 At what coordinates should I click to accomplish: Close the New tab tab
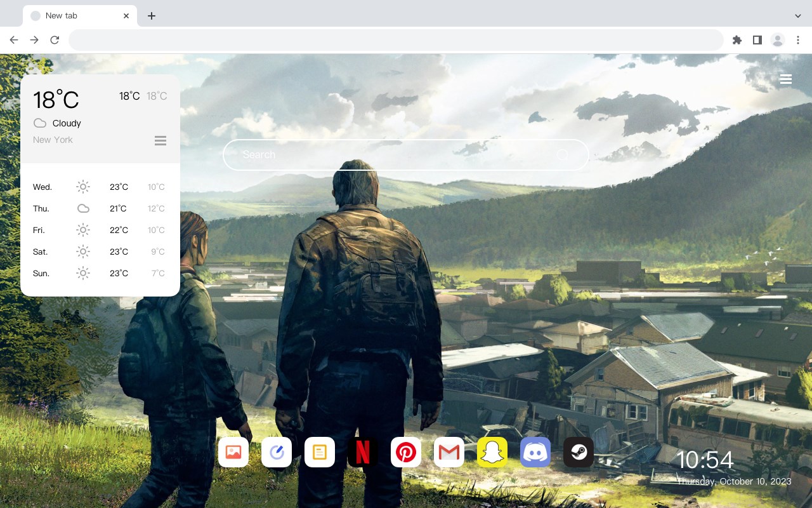tap(127, 16)
